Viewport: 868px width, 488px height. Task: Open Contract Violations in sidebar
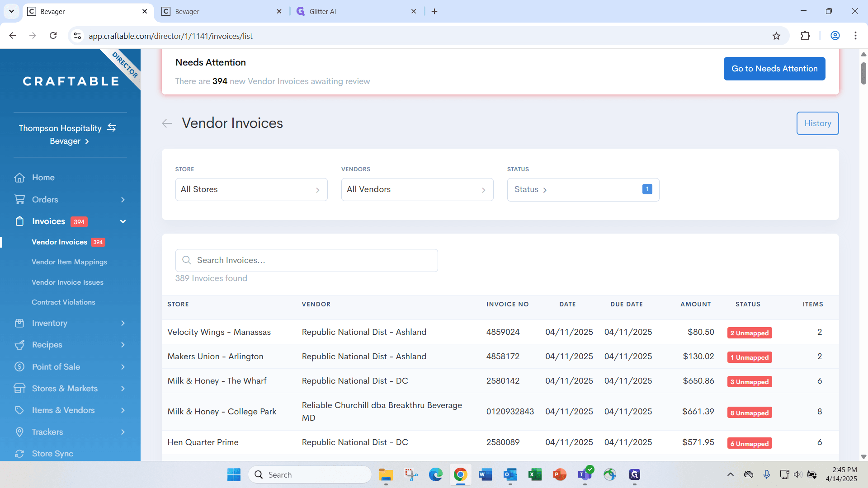pyautogui.click(x=63, y=302)
